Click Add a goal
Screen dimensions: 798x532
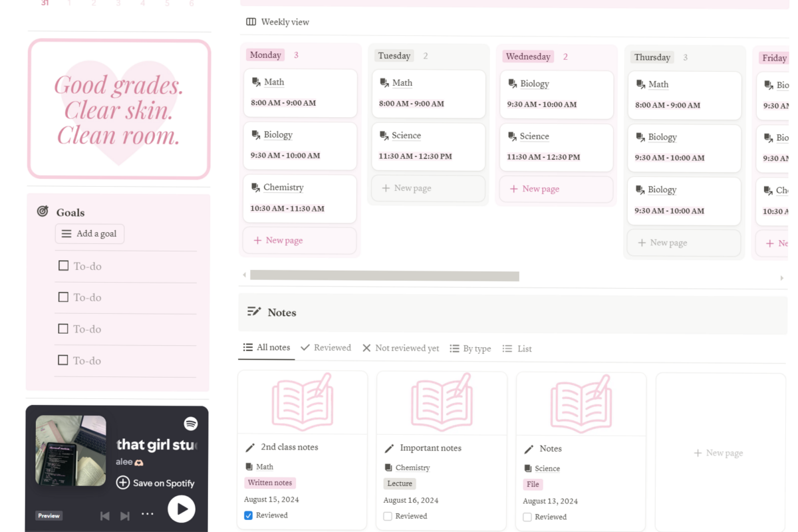pos(89,233)
